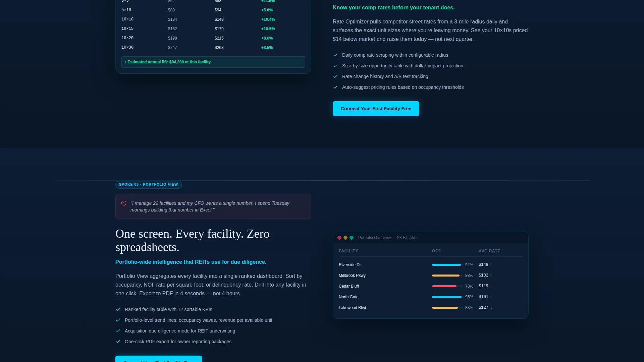Image resolution: width=644 pixels, height=362 pixels.
Task: Click the green dot in Portfolio Overview window
Action: click(x=352, y=238)
